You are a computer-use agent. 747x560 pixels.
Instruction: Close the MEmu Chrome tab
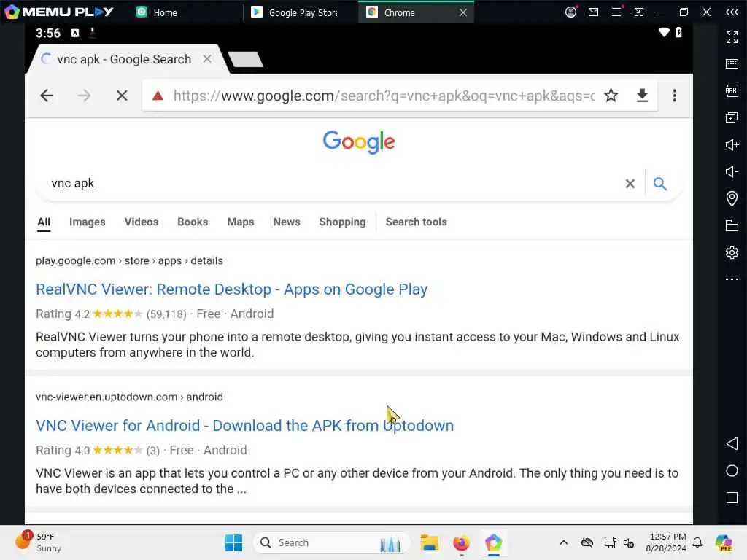[x=463, y=12]
